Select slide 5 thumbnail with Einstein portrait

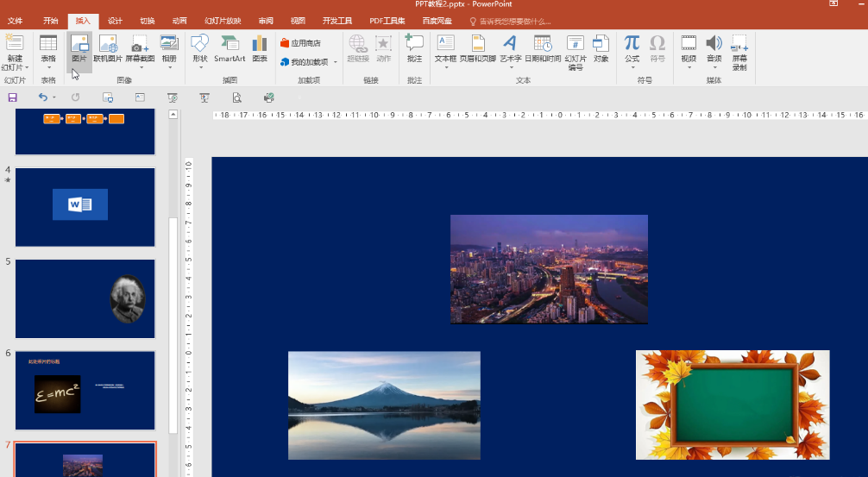85,298
